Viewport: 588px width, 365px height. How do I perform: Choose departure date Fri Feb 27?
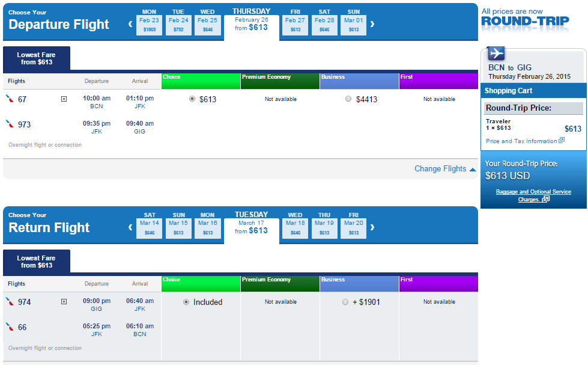[x=295, y=25]
